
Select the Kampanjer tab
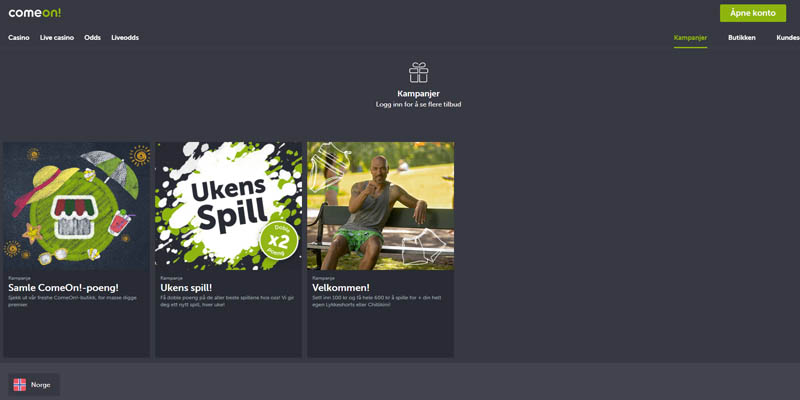coord(690,38)
